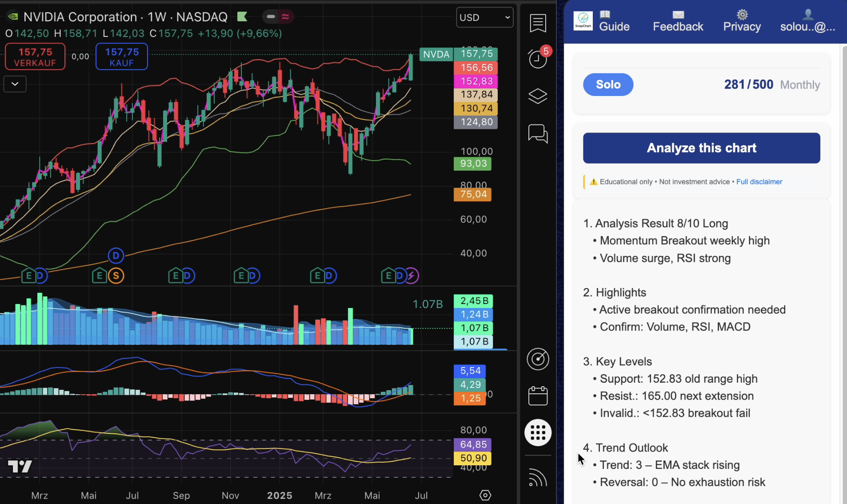Image resolution: width=847 pixels, height=504 pixels.
Task: Click 'Support: 152.83 old range high' line
Action: point(678,379)
